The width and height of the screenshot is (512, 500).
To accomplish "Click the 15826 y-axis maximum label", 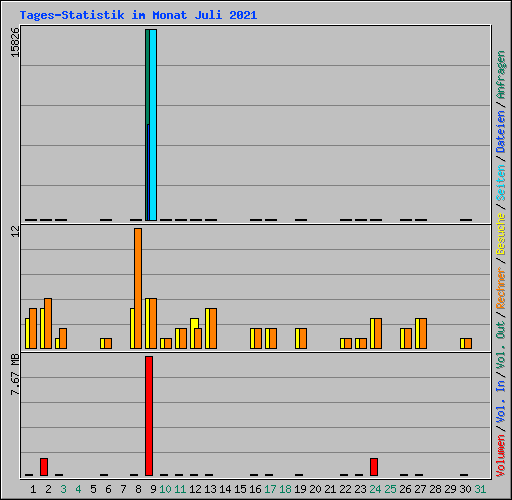I will (15, 42).
